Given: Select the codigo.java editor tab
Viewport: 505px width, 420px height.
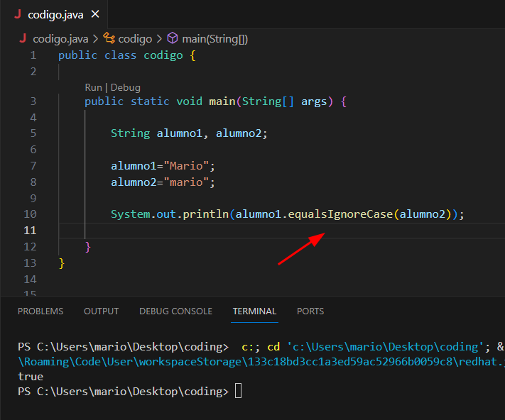Looking at the screenshot, I should 54,14.
